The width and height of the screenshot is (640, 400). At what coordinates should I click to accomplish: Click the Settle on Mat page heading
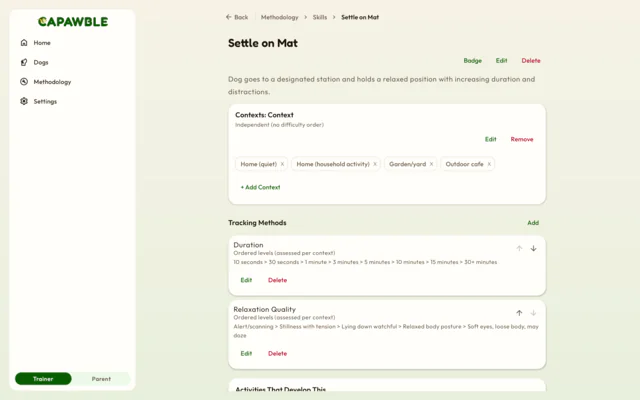(263, 43)
